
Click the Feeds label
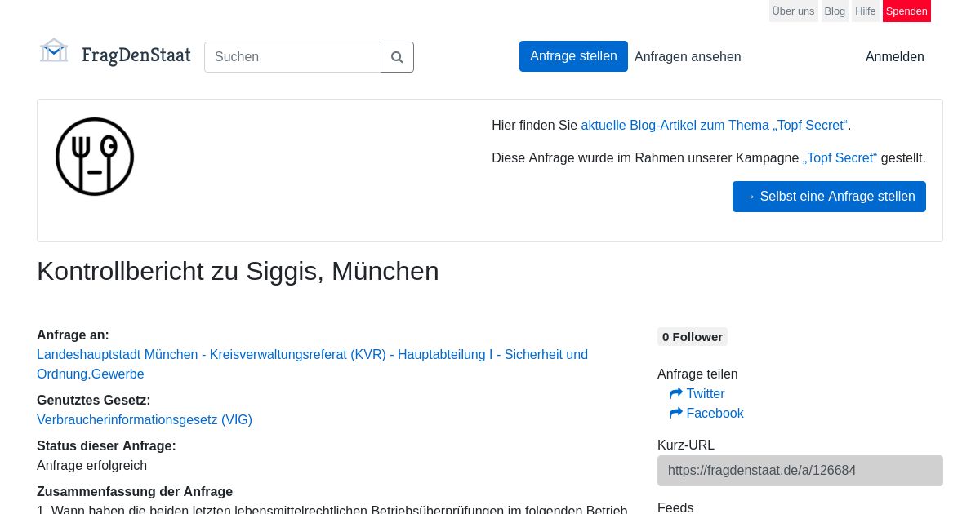click(x=675, y=507)
